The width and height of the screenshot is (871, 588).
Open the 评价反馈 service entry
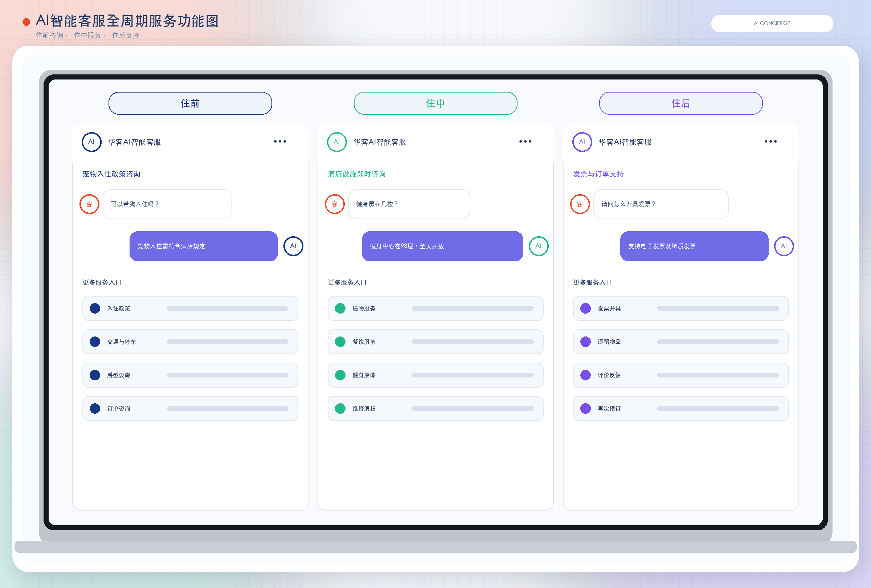click(x=680, y=375)
